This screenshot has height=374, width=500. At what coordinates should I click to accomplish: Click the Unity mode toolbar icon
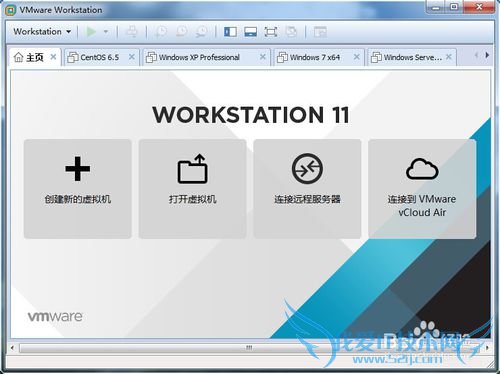pos(291,32)
